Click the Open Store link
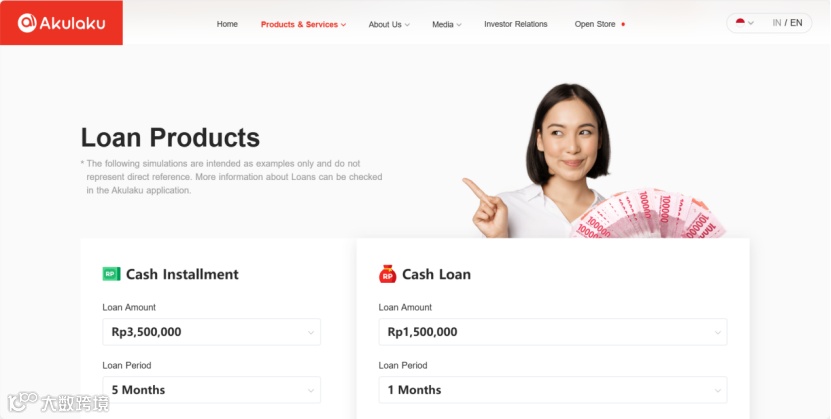The width and height of the screenshot is (831, 419). pyautogui.click(x=595, y=24)
